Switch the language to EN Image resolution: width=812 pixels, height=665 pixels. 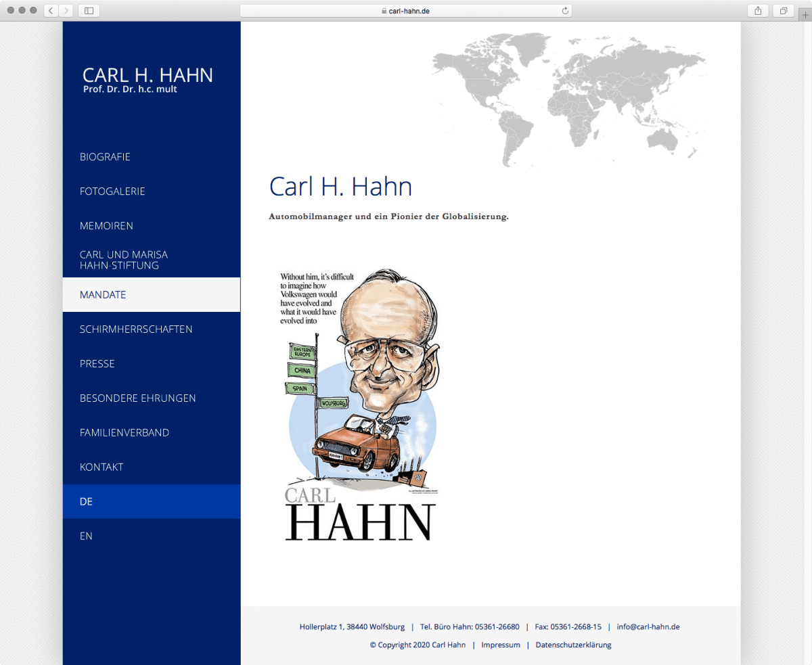tap(86, 536)
